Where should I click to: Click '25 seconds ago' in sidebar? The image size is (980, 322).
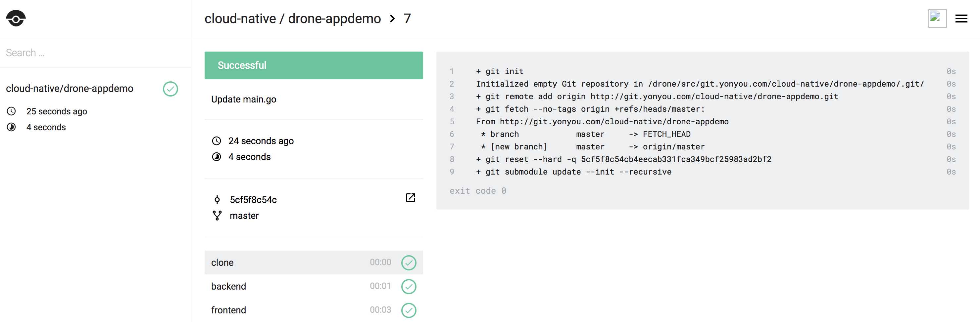(57, 111)
